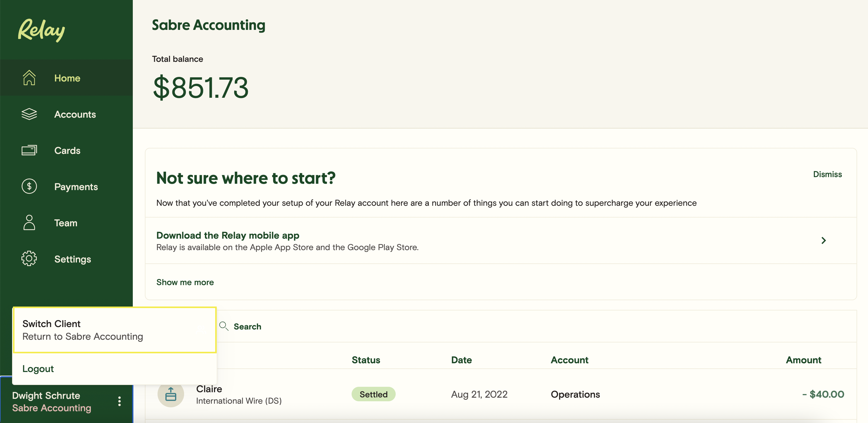Click the Operations account cell
Viewport: 868px width, 423px height.
tap(575, 394)
